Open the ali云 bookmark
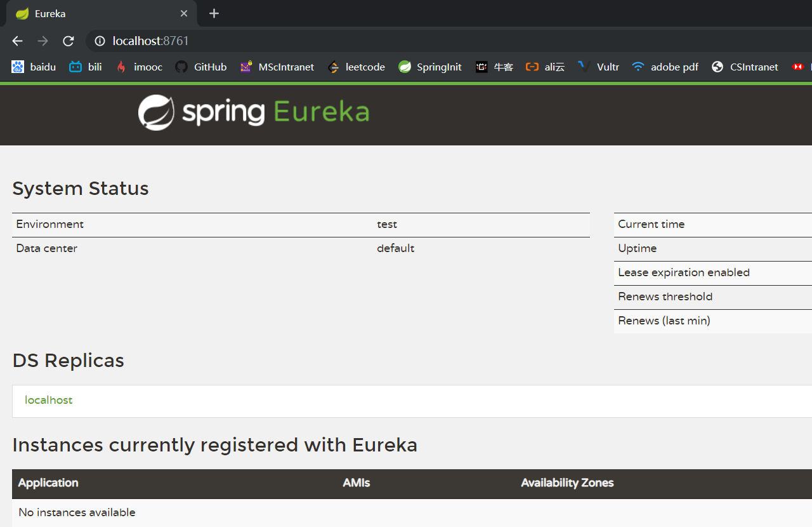This screenshot has width=812, height=527. click(546, 67)
